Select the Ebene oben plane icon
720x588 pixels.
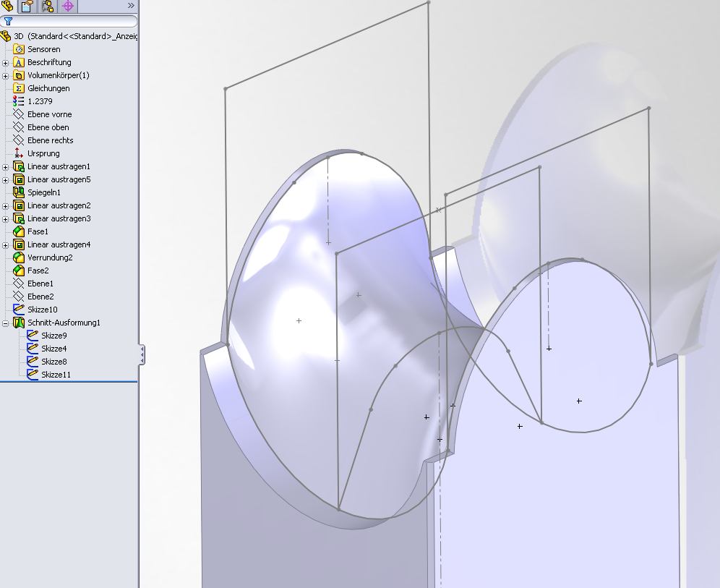[x=18, y=127]
